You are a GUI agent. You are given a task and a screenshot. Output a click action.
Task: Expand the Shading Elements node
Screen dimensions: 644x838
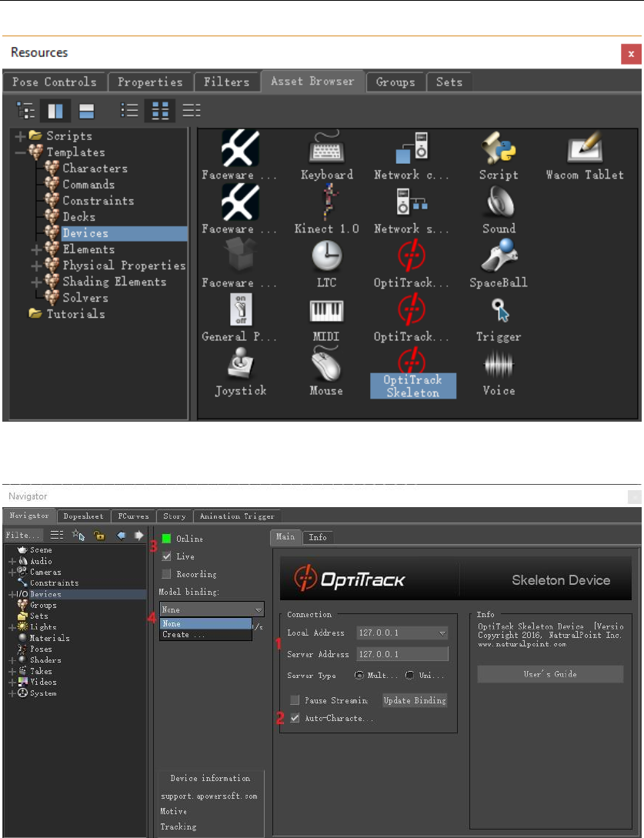[x=36, y=282]
